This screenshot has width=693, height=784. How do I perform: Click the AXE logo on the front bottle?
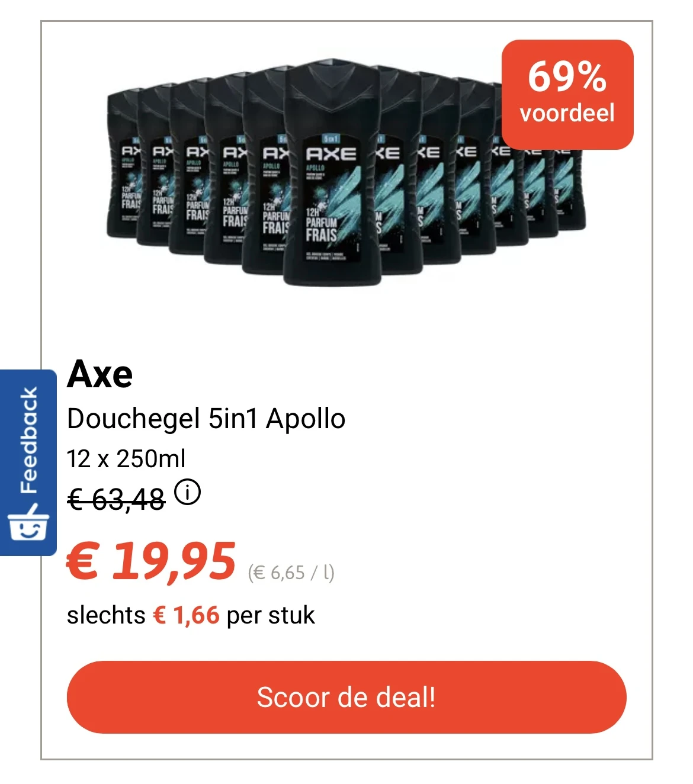tap(331, 155)
